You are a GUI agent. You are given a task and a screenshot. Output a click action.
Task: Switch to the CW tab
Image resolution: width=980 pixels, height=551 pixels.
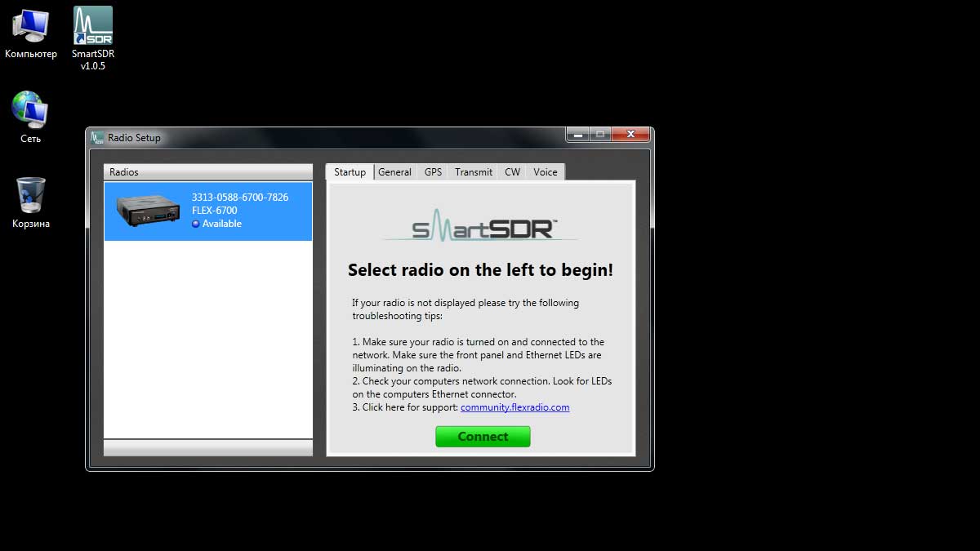512,172
